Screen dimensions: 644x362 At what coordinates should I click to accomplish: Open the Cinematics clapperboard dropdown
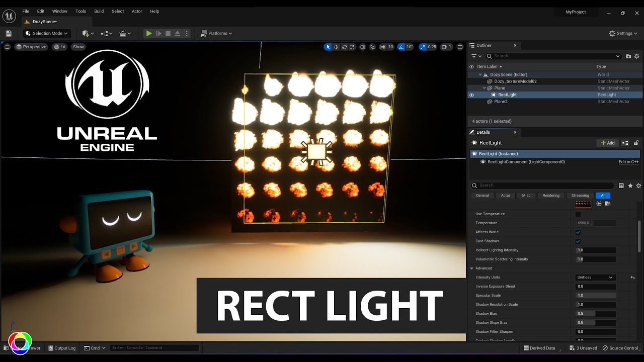pos(125,33)
